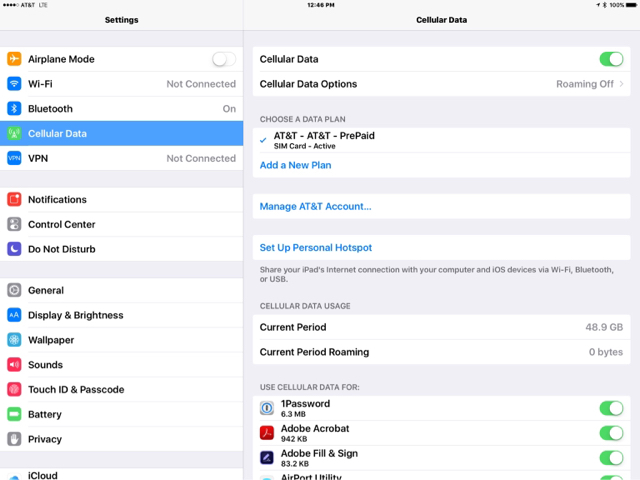
Task: Disable cellular data for 1Password
Action: [x=611, y=408]
